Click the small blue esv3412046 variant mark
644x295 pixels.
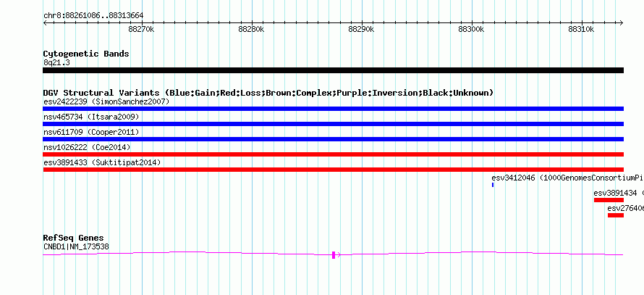(x=493, y=185)
